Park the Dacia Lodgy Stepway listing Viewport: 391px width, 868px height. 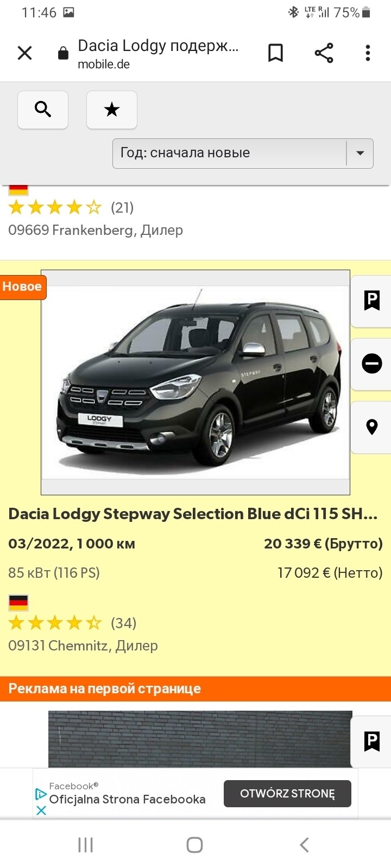click(x=372, y=300)
